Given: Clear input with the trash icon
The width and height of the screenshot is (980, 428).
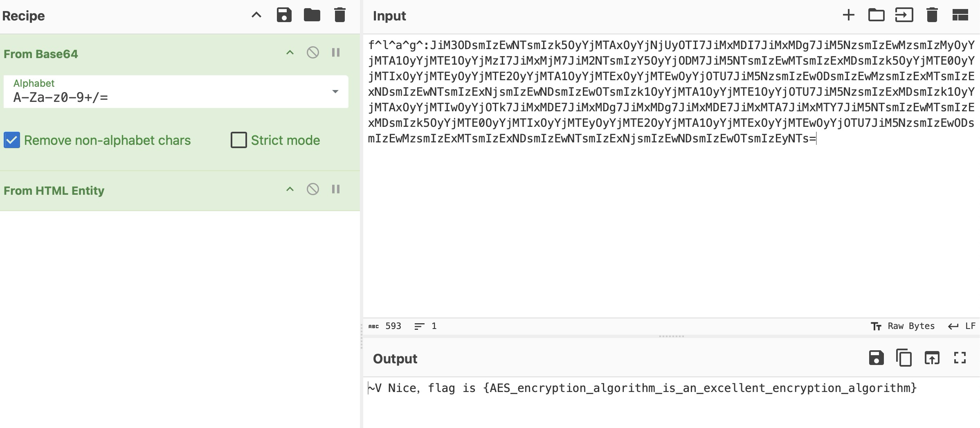Looking at the screenshot, I should (x=932, y=15).
